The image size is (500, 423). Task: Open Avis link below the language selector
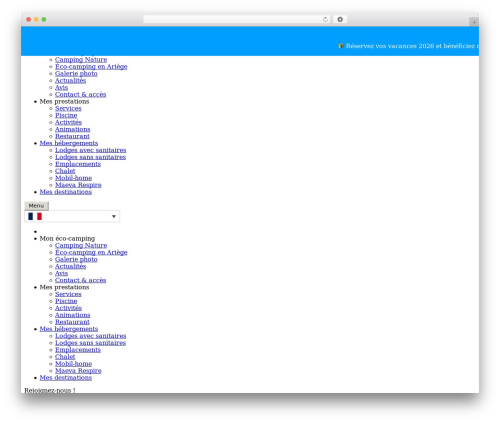point(61,273)
